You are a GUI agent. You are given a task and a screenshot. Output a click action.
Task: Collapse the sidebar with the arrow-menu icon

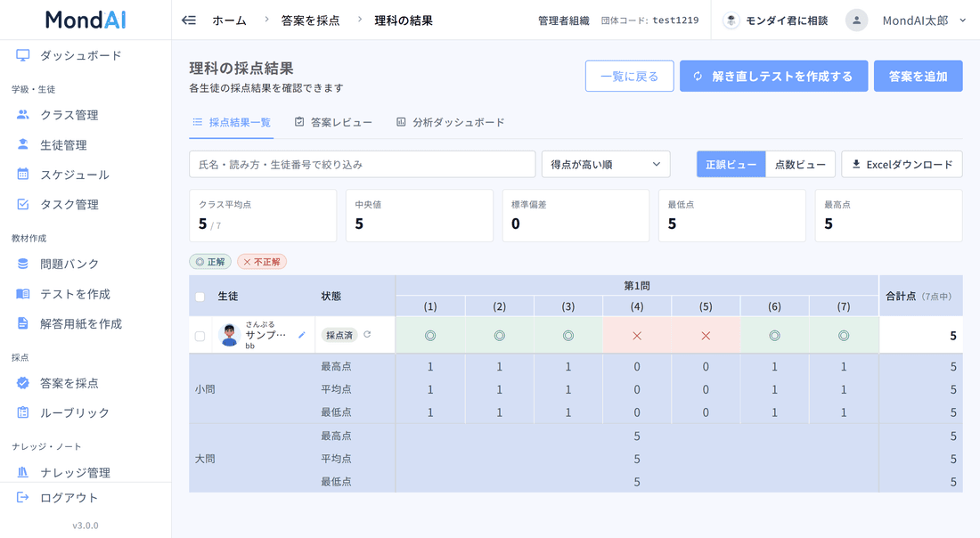(x=189, y=20)
